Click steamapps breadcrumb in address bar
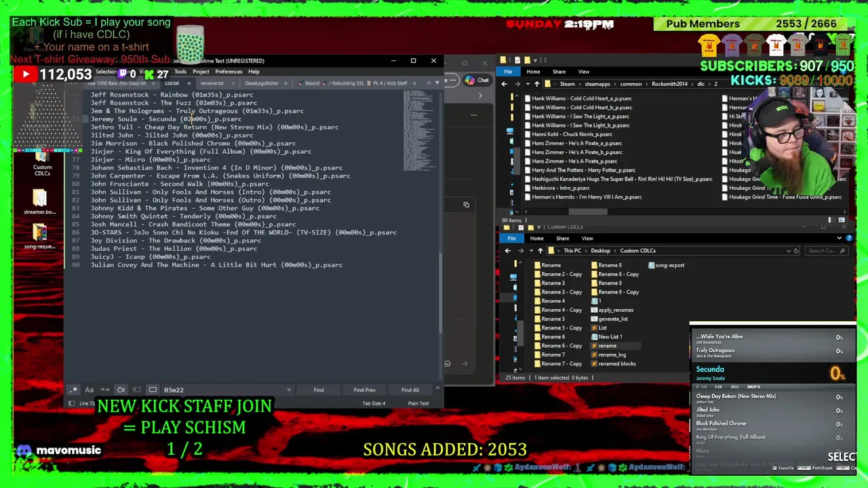This screenshot has width=868, height=488. pos(597,84)
